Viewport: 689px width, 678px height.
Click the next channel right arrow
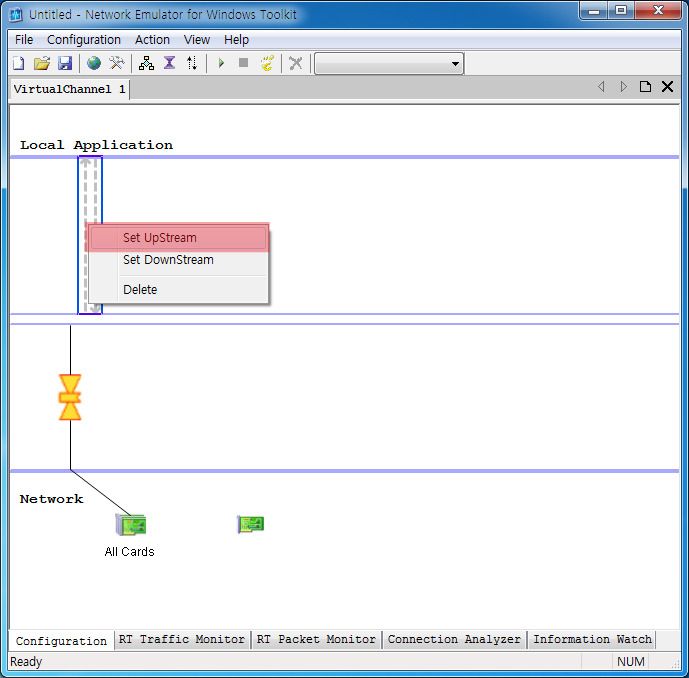(623, 87)
